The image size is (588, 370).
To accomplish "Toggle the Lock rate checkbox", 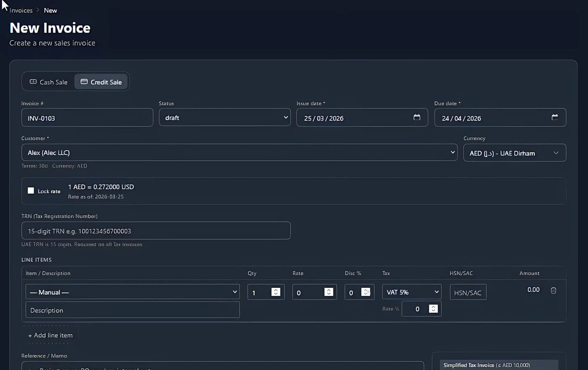I will [x=31, y=190].
